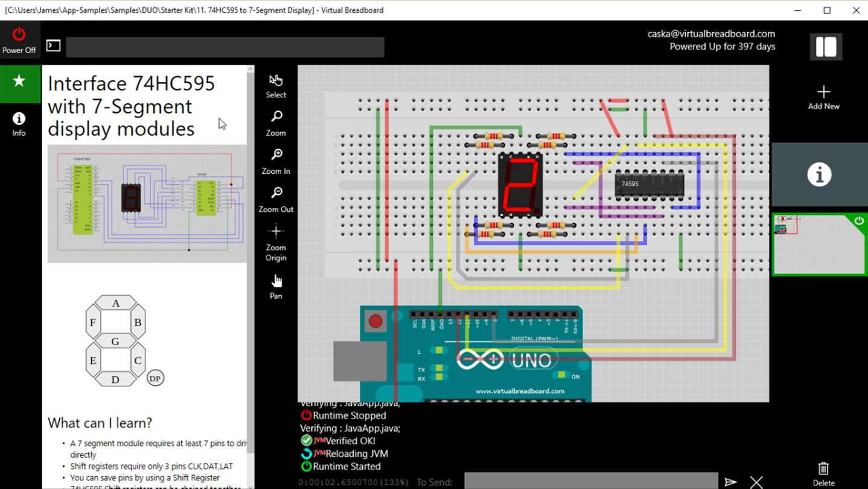Viewport: 868px width, 489px height.
Task: Select the Pan hand tool
Action: point(276,286)
